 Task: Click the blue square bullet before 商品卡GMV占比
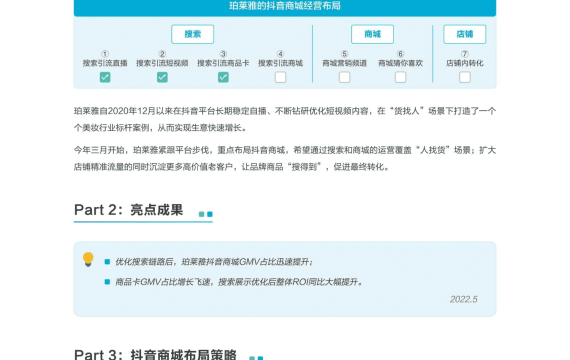tap(107, 282)
